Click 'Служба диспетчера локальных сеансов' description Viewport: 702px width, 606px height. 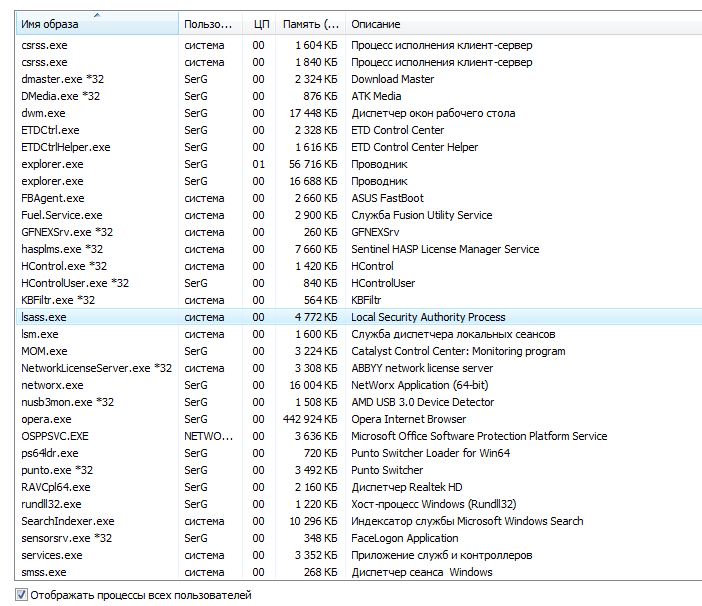[453, 334]
